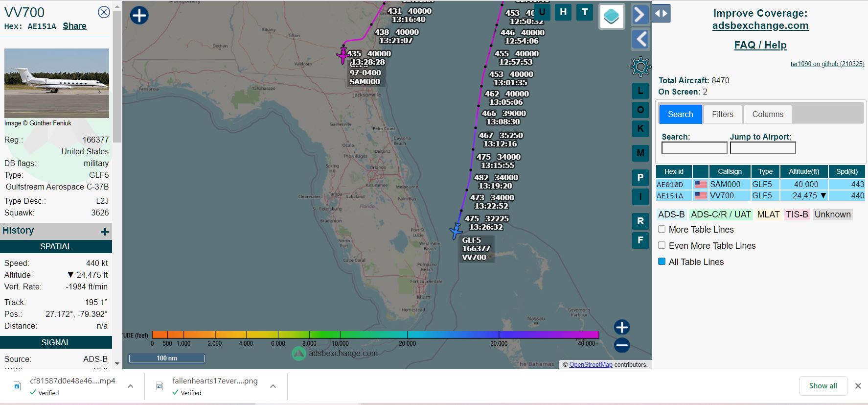Select the VV700 row in aircraft table
Viewport: 868px width, 405px height.
click(x=760, y=195)
